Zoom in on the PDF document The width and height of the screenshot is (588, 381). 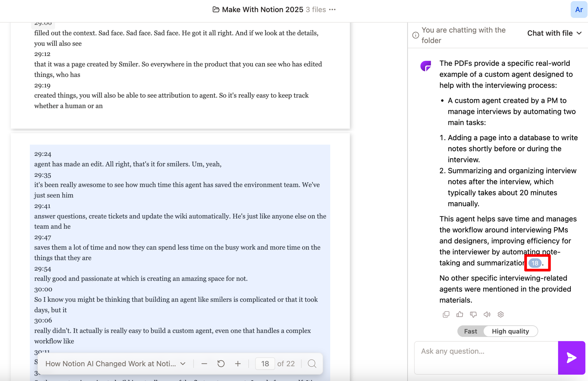(238, 364)
